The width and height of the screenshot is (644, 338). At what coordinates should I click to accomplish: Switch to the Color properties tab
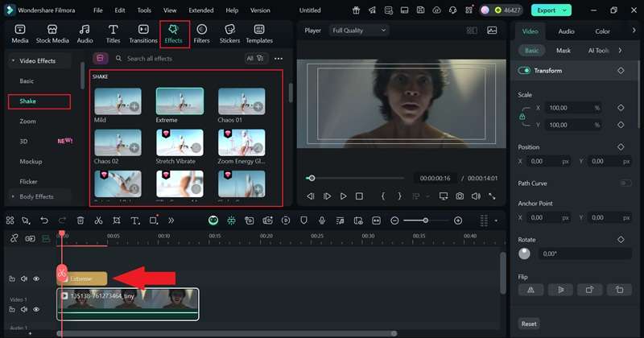tap(602, 31)
